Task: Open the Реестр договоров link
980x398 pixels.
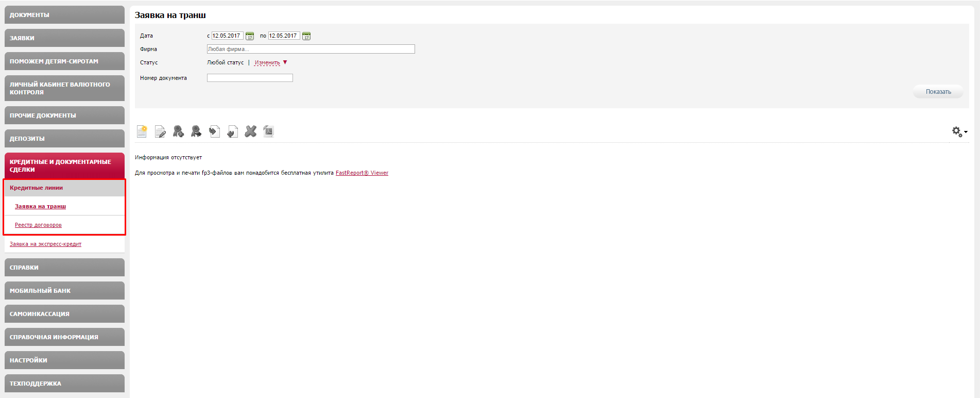Action: tap(38, 225)
